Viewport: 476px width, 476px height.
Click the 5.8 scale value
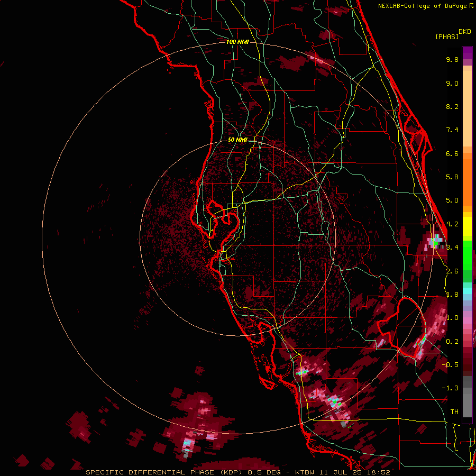pyautogui.click(x=452, y=177)
